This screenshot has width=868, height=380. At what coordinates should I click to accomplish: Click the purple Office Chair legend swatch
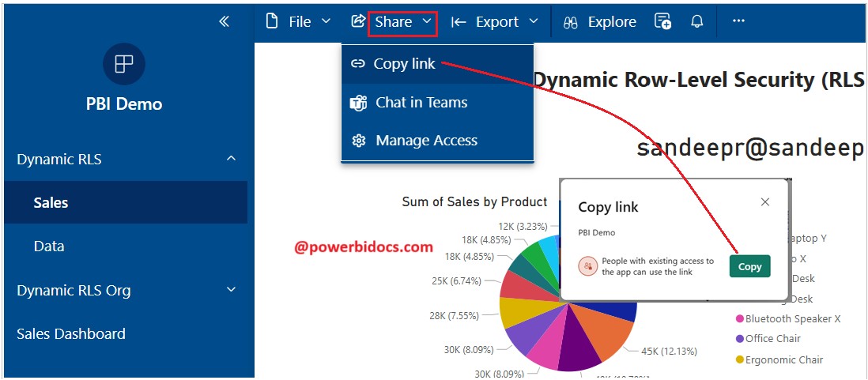740,339
